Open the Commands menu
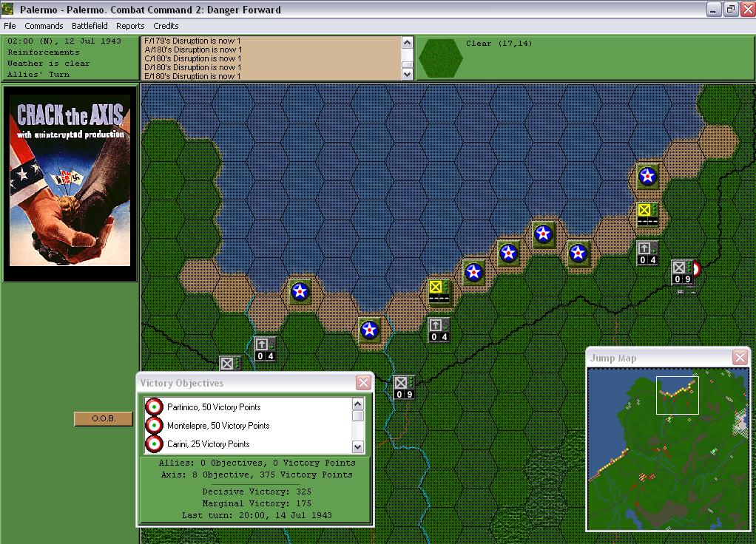Image resolution: width=756 pixels, height=544 pixels. click(44, 25)
